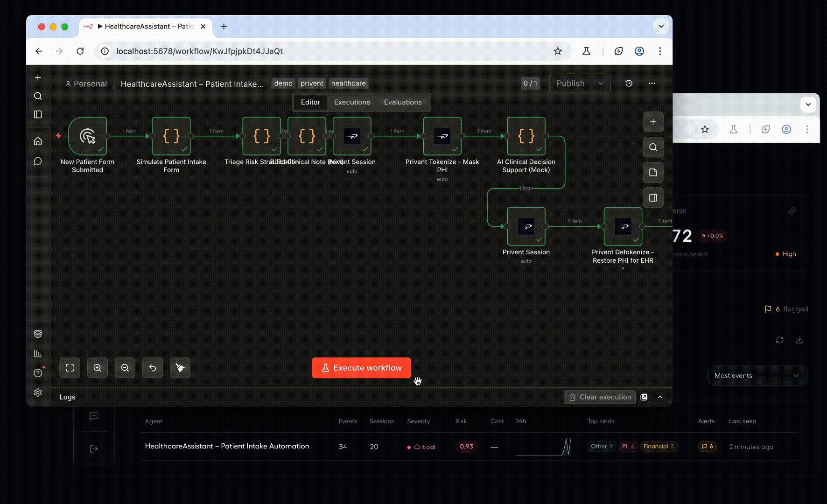Viewport: 827px width, 504px height.
Task: Go back in browser history
Action: click(x=39, y=51)
